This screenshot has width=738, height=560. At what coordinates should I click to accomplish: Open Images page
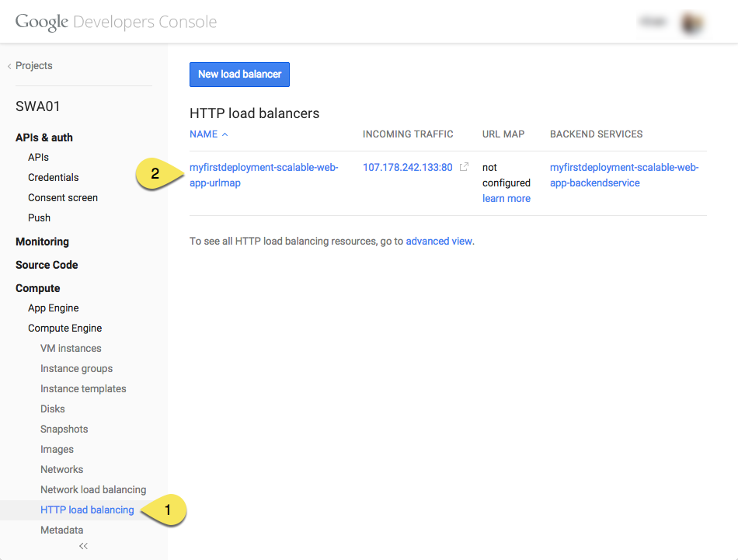tap(57, 450)
